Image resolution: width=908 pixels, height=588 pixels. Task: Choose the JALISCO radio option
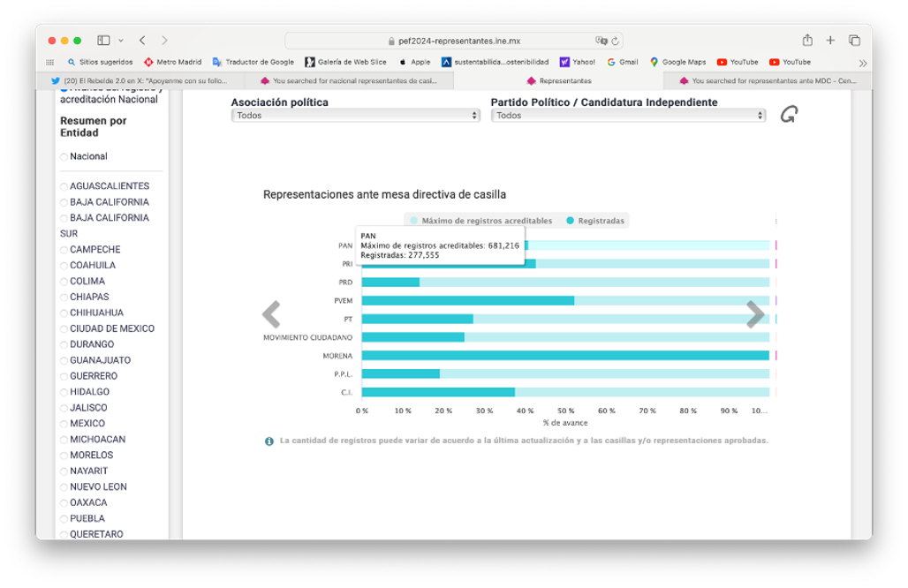[x=64, y=409]
